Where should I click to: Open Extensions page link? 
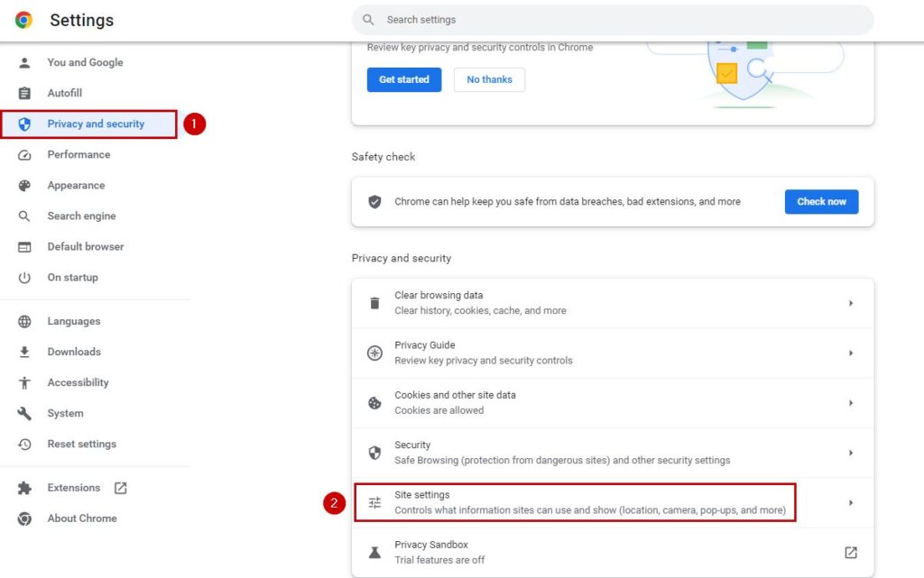(74, 488)
